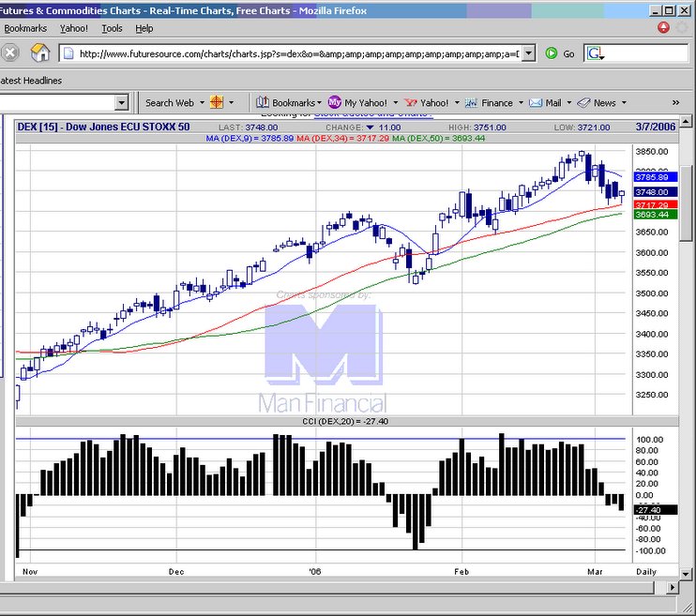Expand the dropdown next to the target icon

click(232, 103)
